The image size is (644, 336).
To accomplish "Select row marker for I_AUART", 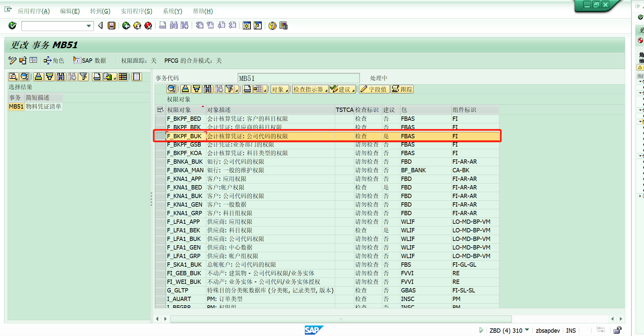I will [x=161, y=299].
